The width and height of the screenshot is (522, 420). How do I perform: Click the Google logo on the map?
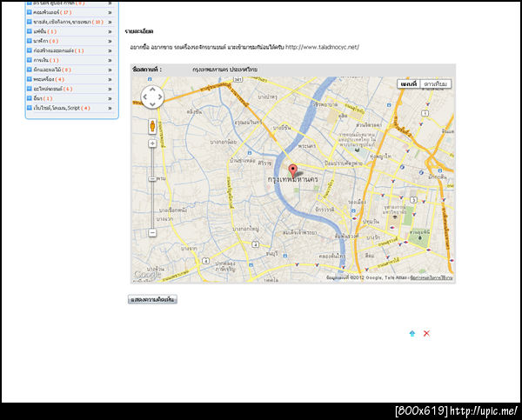(x=148, y=275)
